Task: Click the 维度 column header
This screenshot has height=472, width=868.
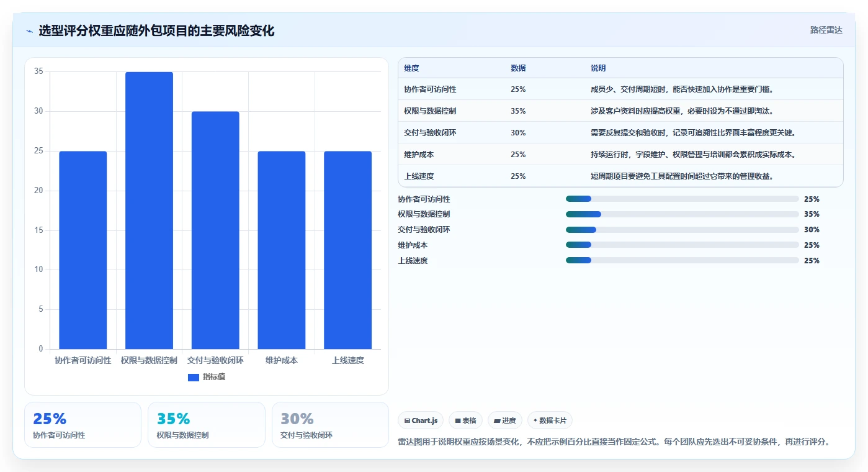Action: click(x=411, y=68)
